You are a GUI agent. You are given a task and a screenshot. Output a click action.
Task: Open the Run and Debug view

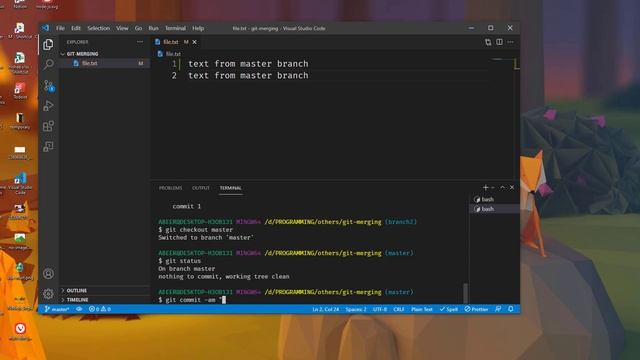pyautogui.click(x=48, y=106)
